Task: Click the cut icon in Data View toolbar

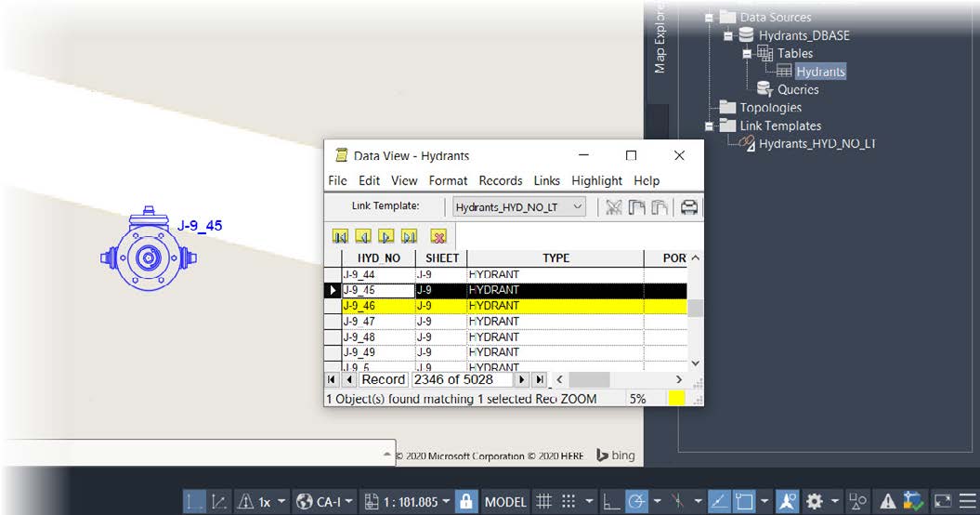Action: point(614,207)
